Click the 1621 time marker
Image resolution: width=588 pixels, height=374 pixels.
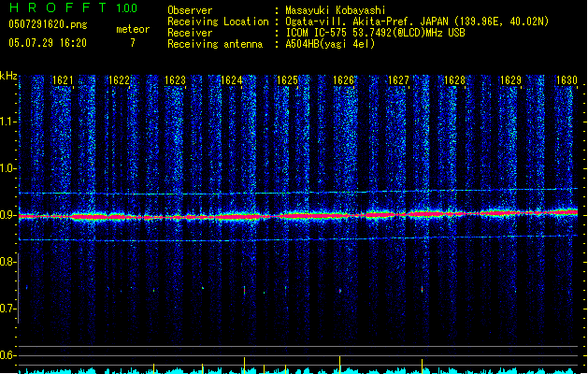63,80
